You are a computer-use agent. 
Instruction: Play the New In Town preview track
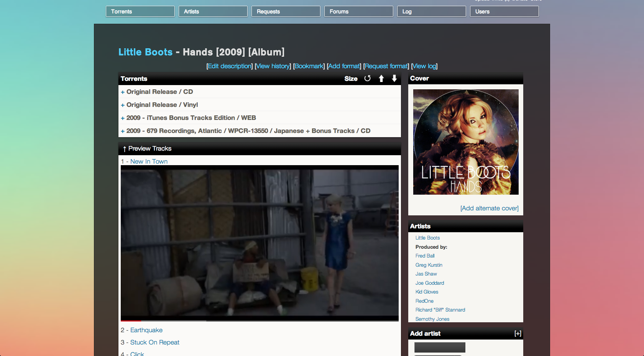[149, 161]
